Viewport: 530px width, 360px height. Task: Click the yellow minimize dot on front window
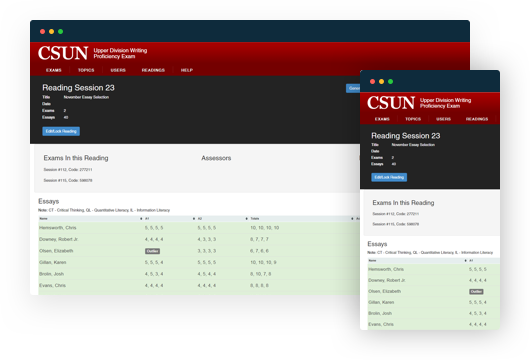(x=381, y=81)
